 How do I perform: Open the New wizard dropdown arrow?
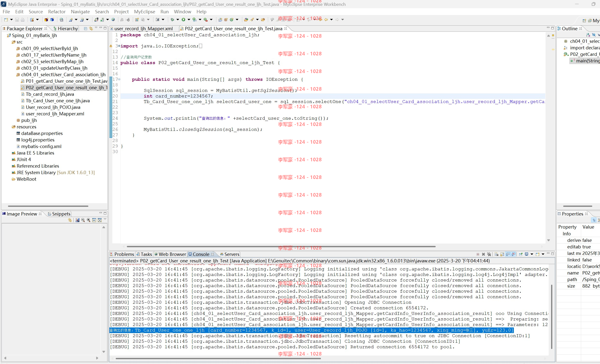(11, 20)
